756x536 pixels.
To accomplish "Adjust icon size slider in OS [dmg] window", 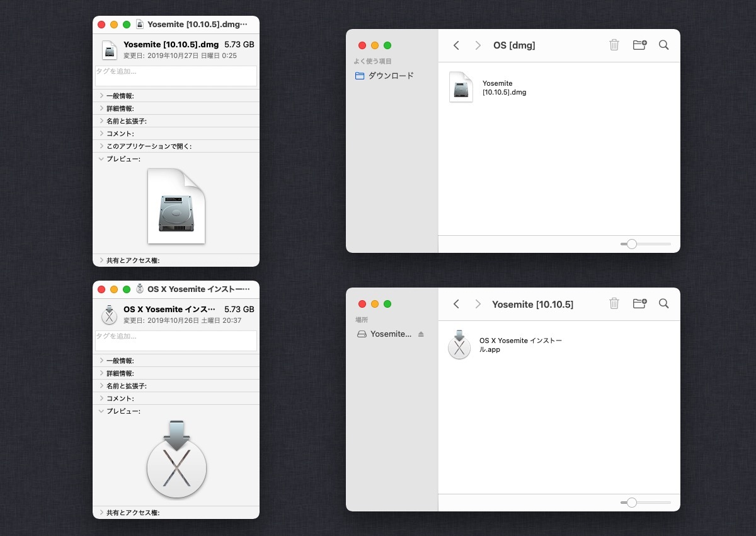I will pyautogui.click(x=632, y=244).
